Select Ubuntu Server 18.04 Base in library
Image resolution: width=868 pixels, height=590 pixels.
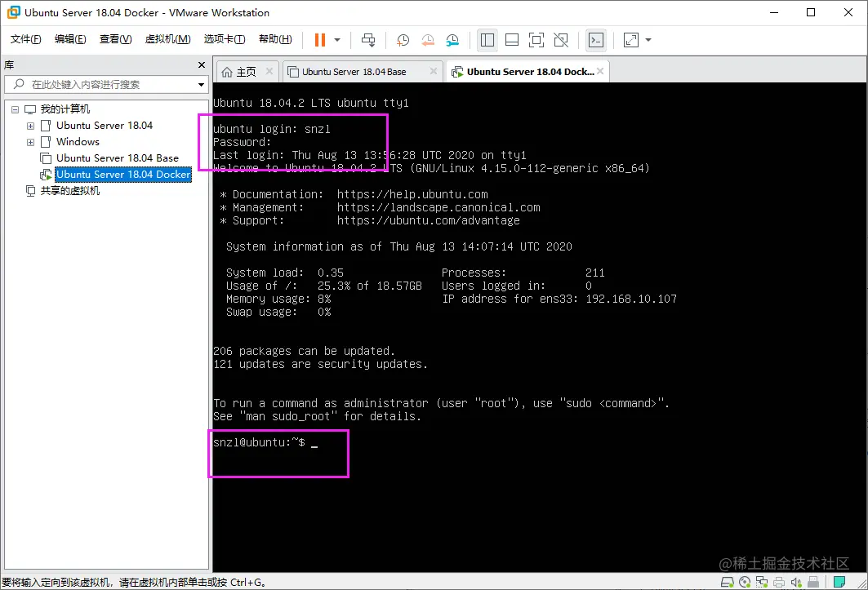click(x=118, y=158)
